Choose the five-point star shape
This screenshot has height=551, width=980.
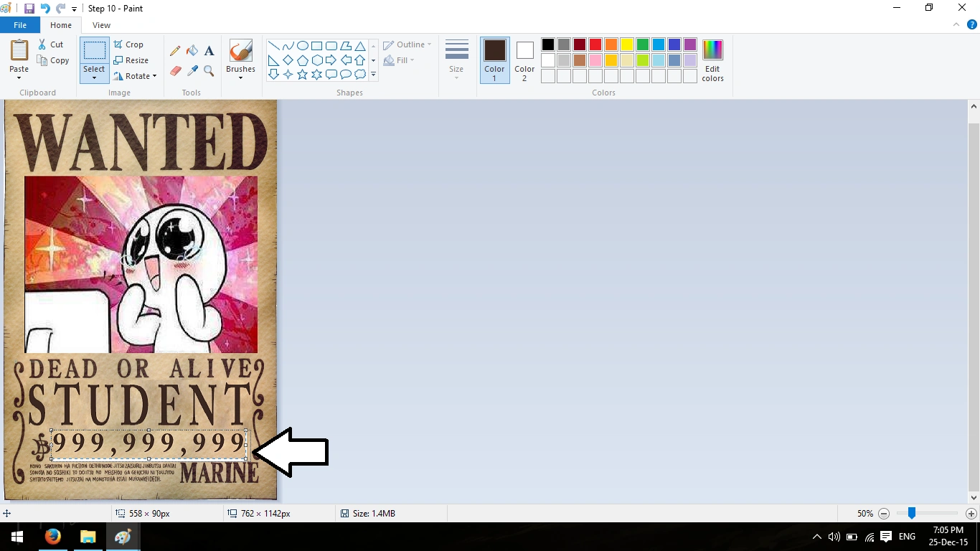point(302,75)
